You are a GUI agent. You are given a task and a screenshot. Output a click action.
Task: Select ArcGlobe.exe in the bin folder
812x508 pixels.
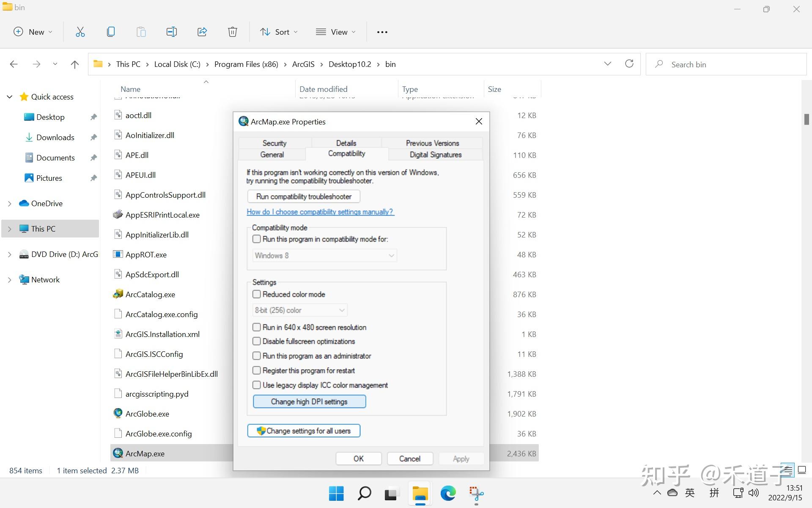[x=147, y=414]
